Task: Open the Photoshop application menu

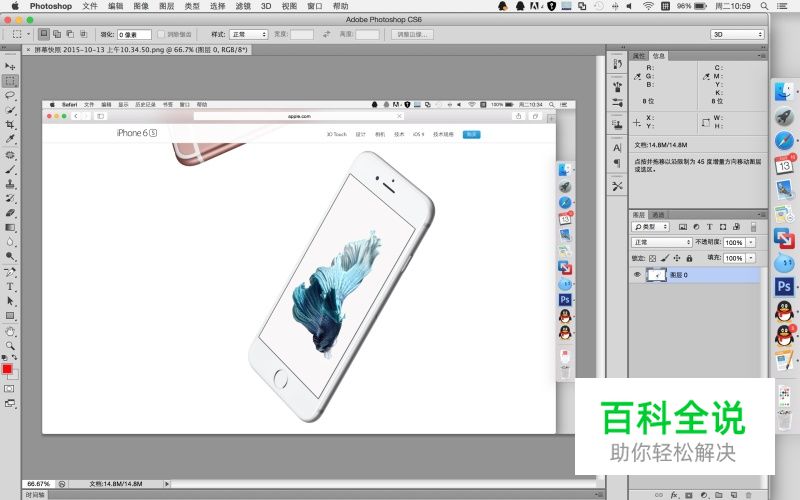Action: pos(51,6)
